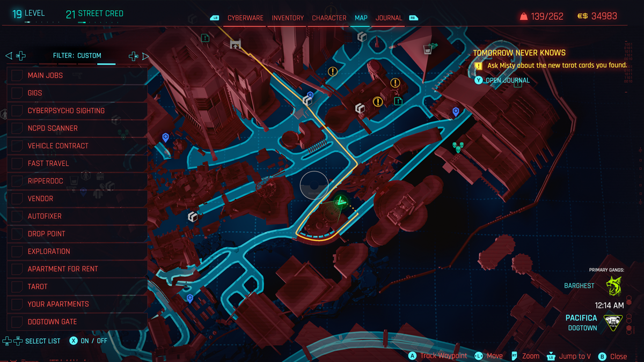Select the garage door marker at map top
Viewport: 644px width, 362px height.
point(236,44)
